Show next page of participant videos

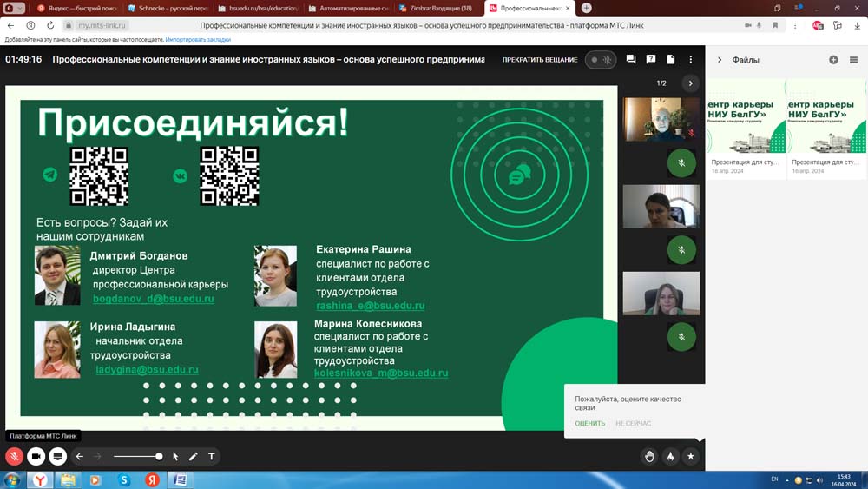[x=690, y=83]
